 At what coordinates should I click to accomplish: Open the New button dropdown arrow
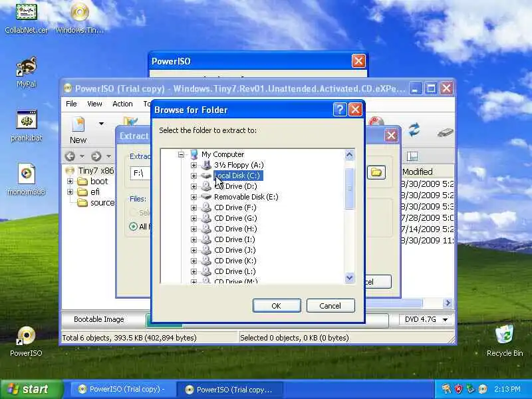click(101, 124)
